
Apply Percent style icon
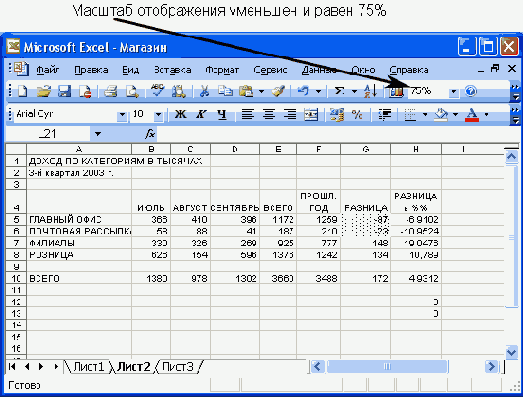coord(357,114)
